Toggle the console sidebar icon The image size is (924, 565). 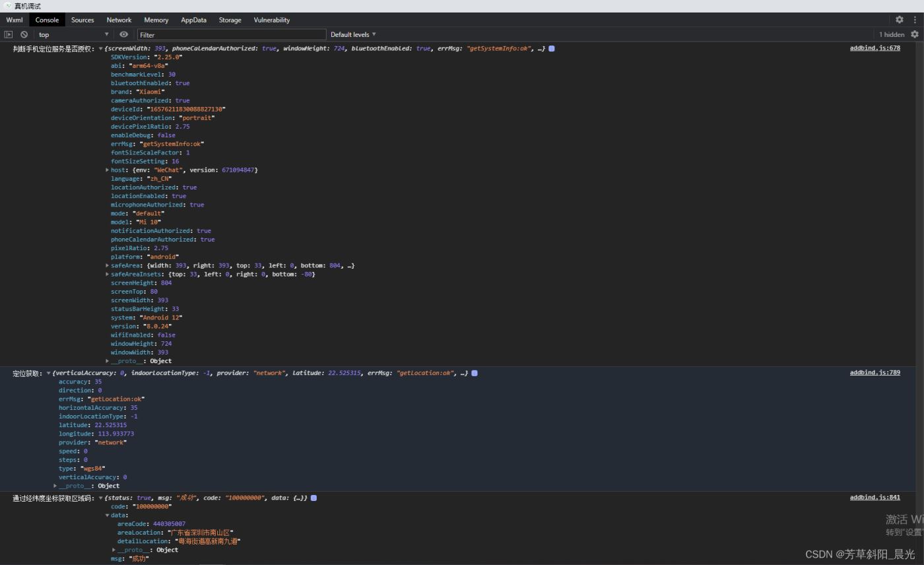point(9,34)
